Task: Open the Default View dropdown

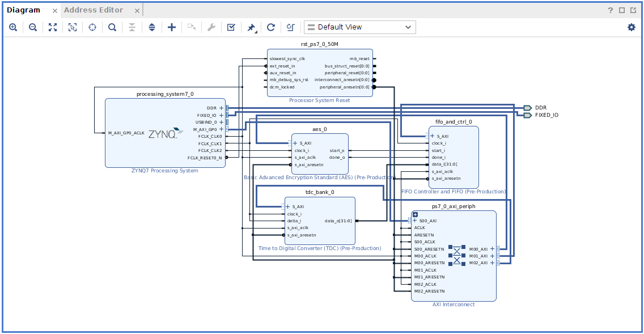Action: pyautogui.click(x=359, y=27)
